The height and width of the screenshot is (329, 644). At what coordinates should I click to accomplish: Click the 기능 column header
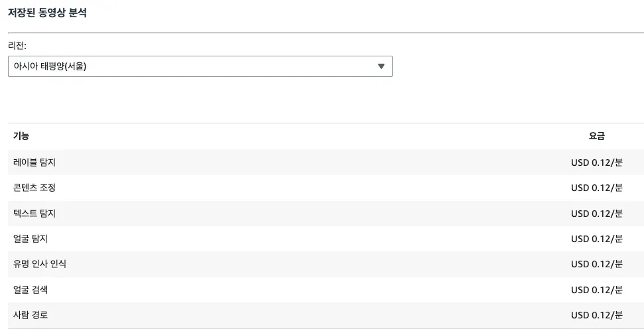[x=21, y=136]
